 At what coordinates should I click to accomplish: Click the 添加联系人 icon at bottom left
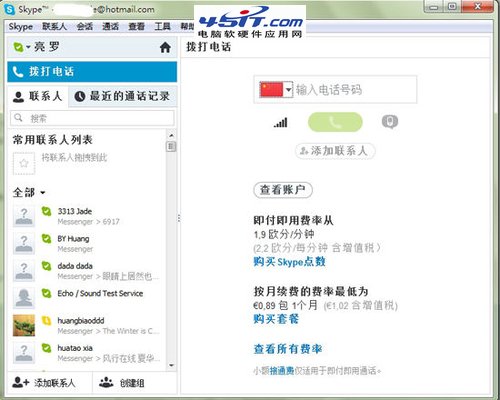tap(21, 382)
